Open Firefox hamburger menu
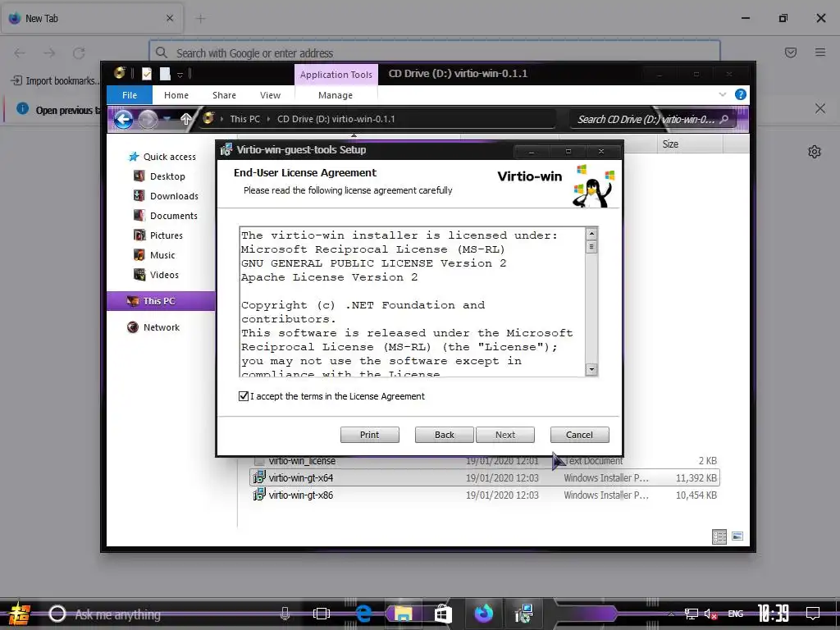Viewport: 840px width, 630px height. tap(820, 52)
